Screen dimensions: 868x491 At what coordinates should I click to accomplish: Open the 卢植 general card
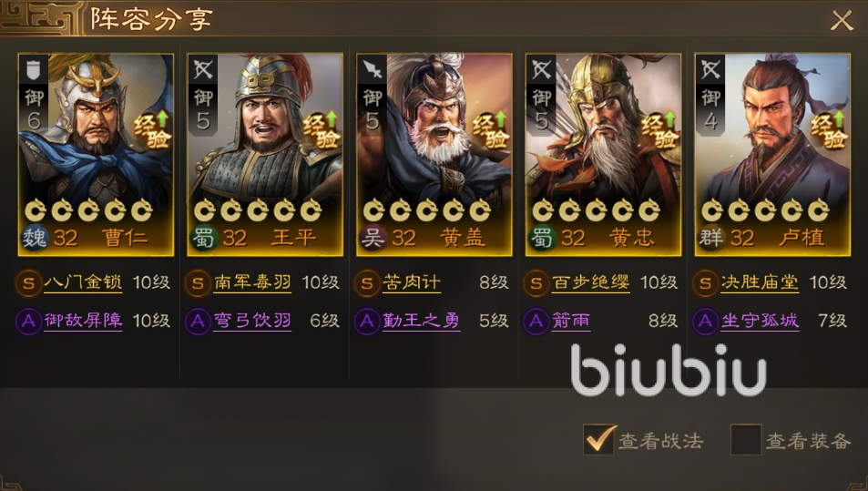[x=772, y=155]
